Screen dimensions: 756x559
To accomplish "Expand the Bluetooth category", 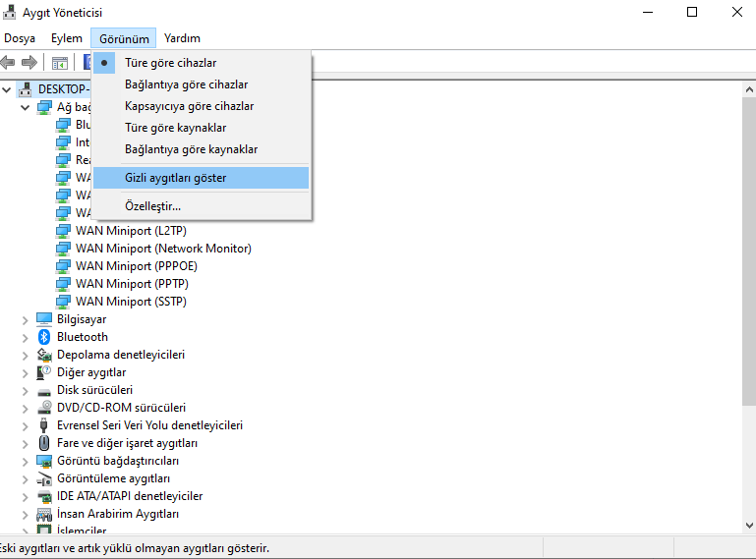I will tap(26, 338).
